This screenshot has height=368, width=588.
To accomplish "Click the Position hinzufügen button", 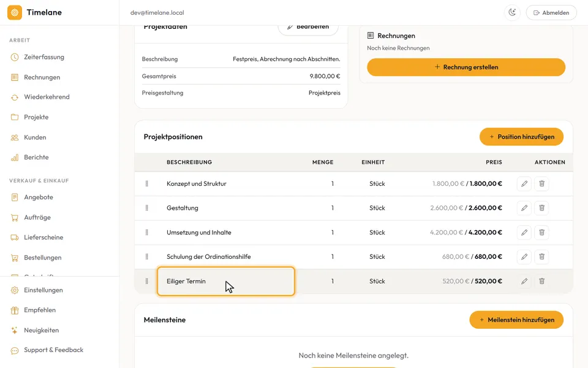I will tap(521, 137).
